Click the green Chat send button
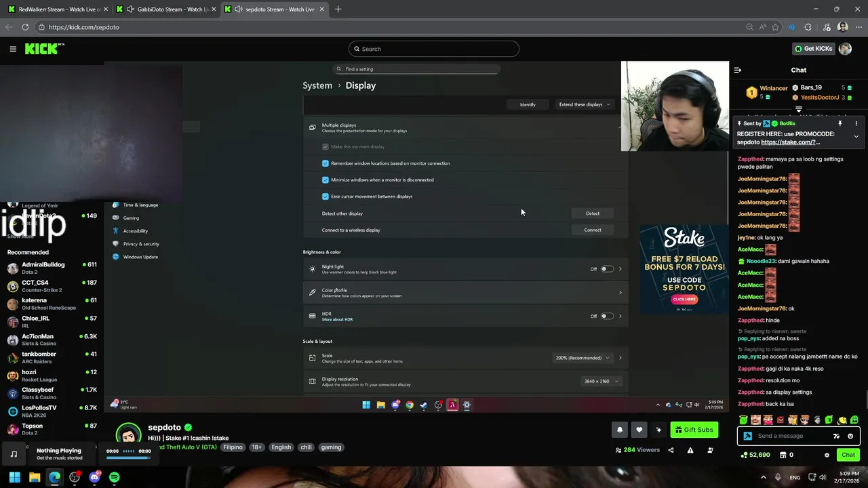Viewport: 868px width, 488px height. tap(848, 455)
